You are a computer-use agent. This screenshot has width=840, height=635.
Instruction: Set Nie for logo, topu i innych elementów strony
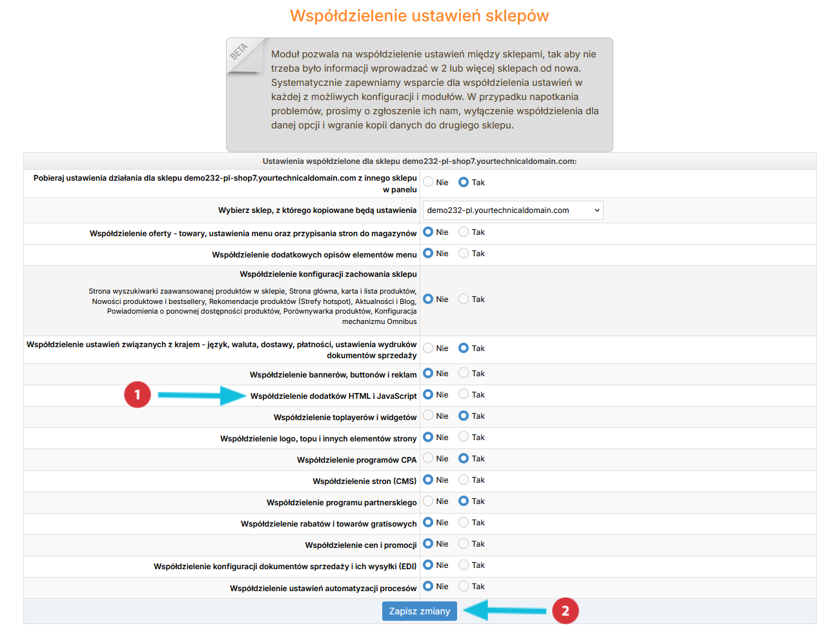428,437
